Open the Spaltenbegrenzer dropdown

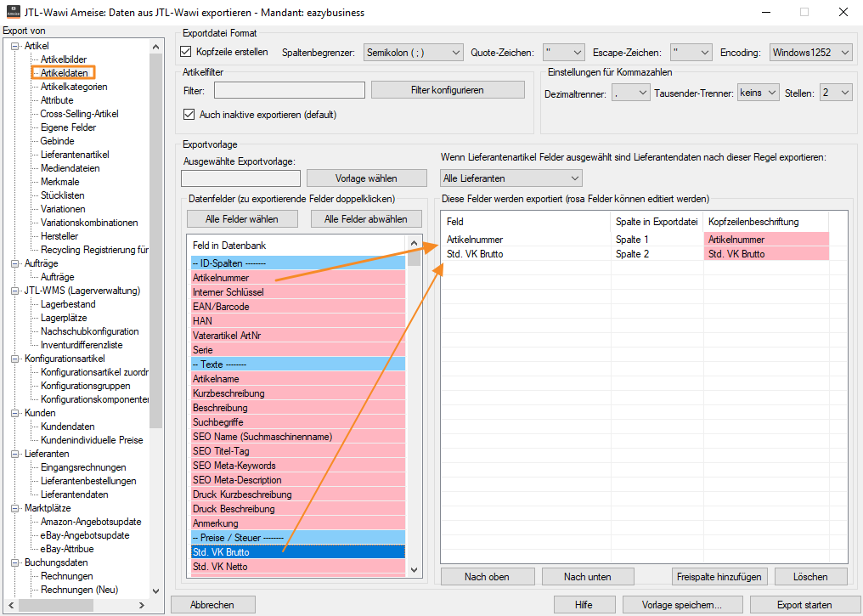(x=413, y=53)
